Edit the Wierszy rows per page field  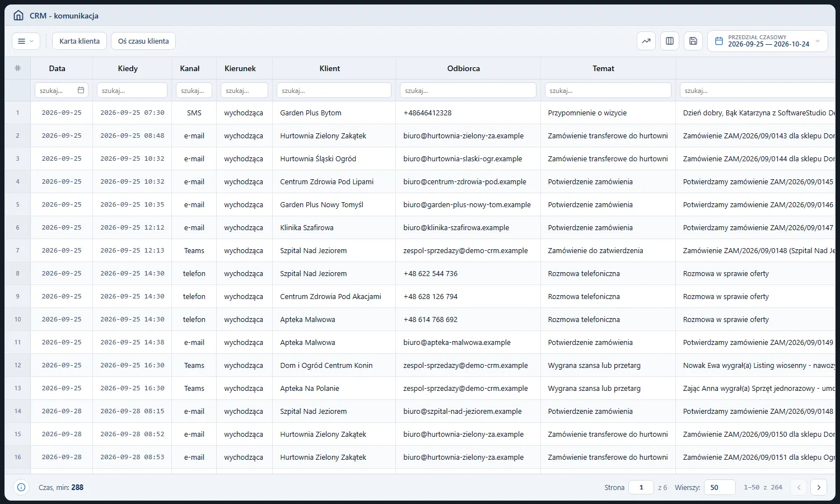pos(720,487)
